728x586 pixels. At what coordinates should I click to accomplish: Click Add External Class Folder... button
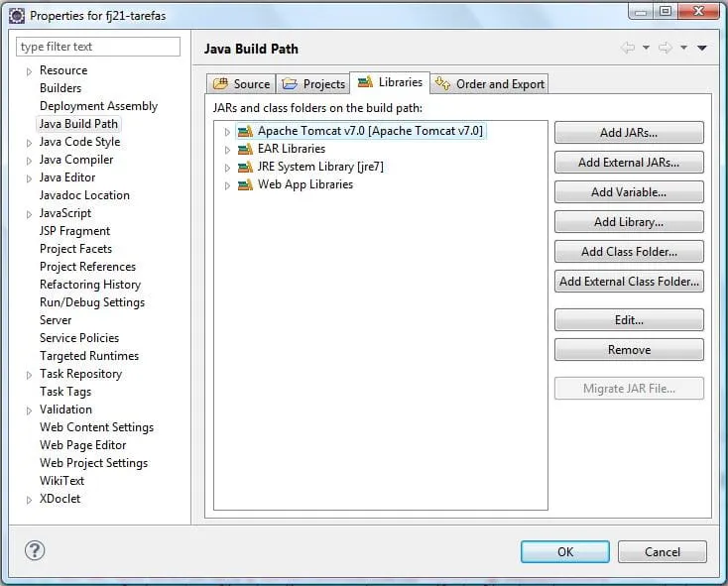[629, 282]
